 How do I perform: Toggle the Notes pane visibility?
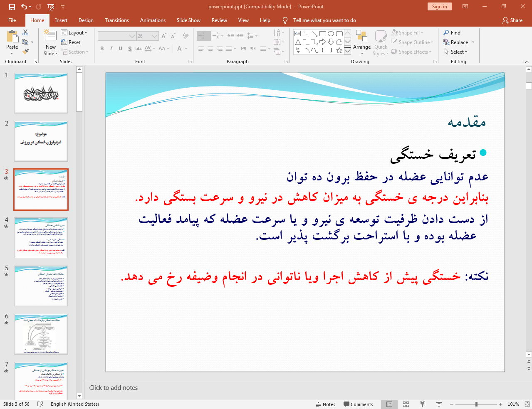coord(326,404)
